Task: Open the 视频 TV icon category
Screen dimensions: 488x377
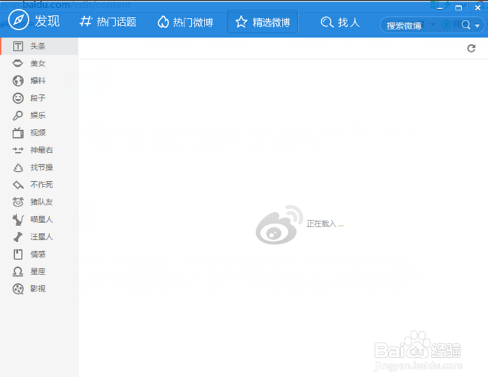Action: (18, 133)
